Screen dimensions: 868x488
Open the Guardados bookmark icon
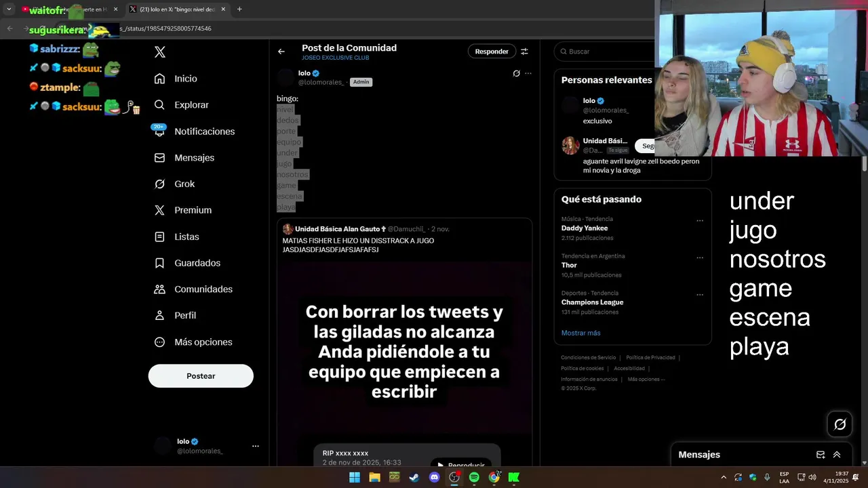[x=159, y=263]
